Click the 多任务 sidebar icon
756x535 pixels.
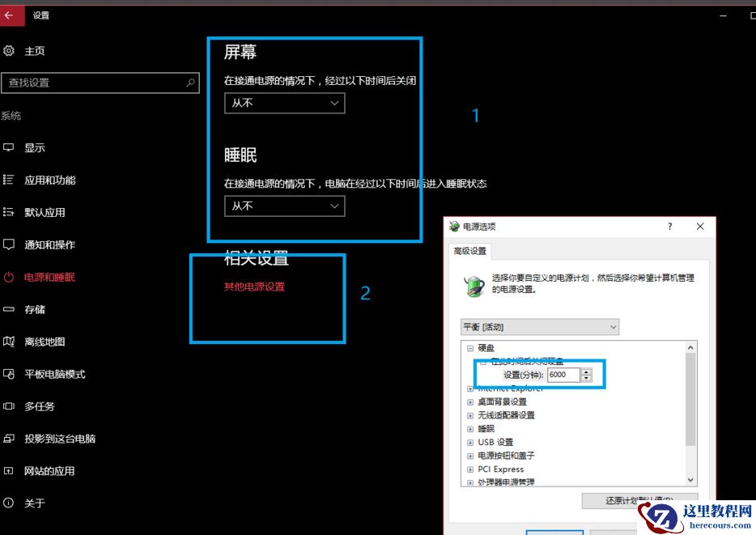tap(10, 406)
